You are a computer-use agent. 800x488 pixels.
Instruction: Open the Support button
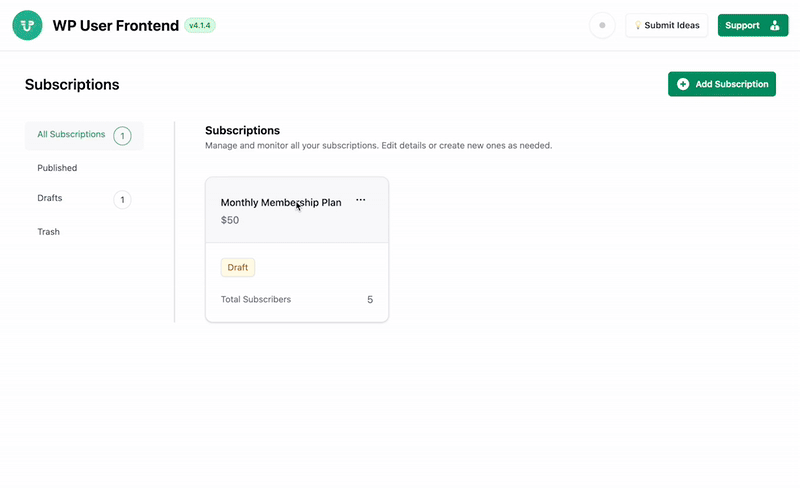(x=752, y=26)
